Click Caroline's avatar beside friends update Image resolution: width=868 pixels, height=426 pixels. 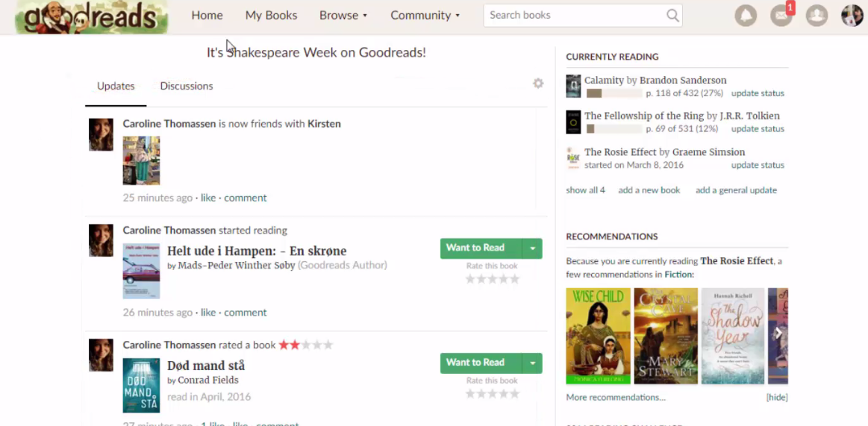tap(101, 134)
